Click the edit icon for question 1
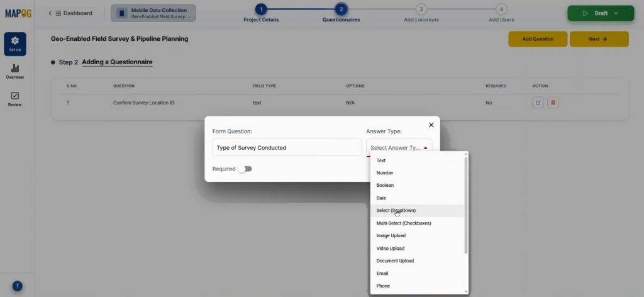Image resolution: width=644 pixels, height=297 pixels. [538, 103]
